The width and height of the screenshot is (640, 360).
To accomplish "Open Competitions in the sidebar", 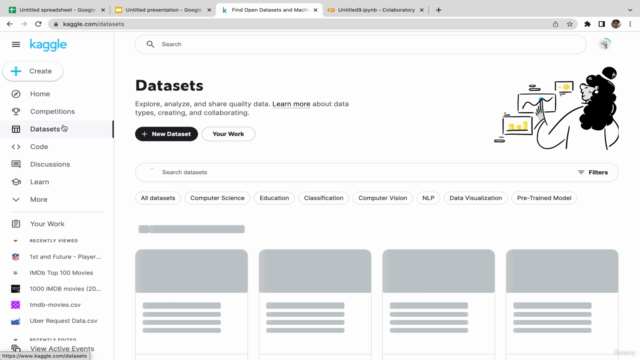I will 52,111.
